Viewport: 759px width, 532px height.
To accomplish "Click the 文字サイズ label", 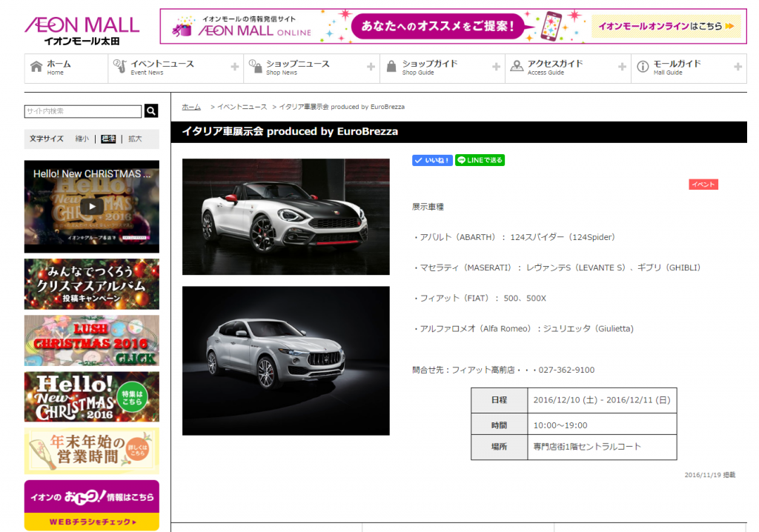I will tap(47, 139).
